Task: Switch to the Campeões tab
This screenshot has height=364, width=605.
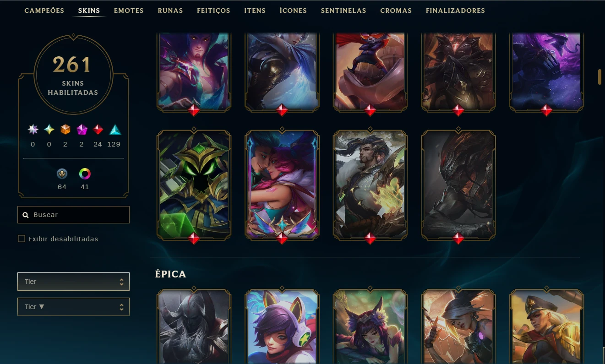Action: (44, 11)
